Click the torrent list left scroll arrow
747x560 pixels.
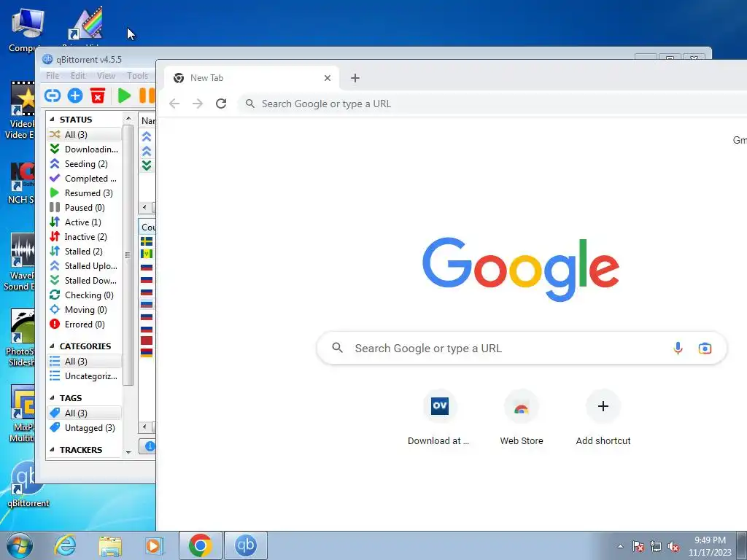coord(145,208)
